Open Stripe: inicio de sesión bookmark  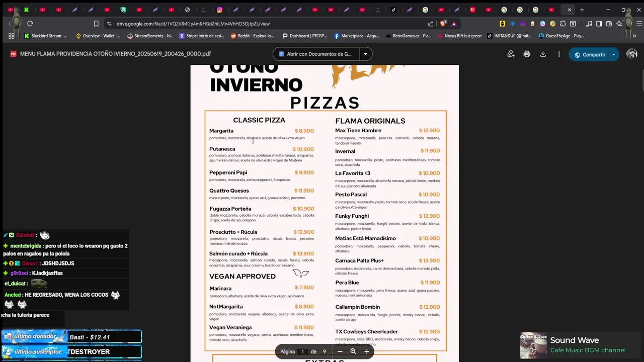point(202,36)
